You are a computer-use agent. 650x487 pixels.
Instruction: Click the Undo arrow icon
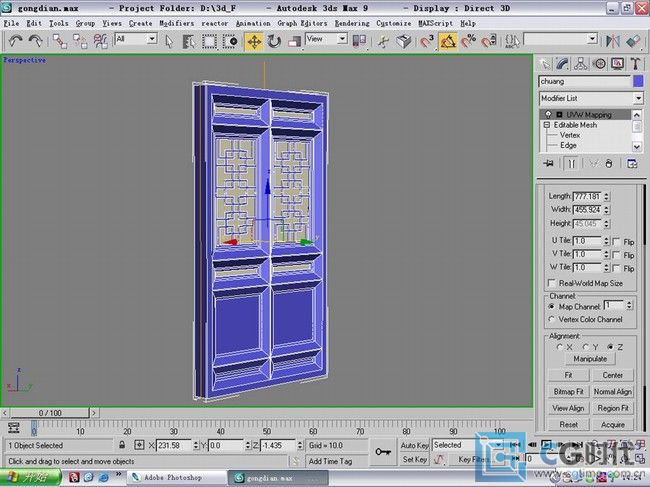(x=16, y=41)
